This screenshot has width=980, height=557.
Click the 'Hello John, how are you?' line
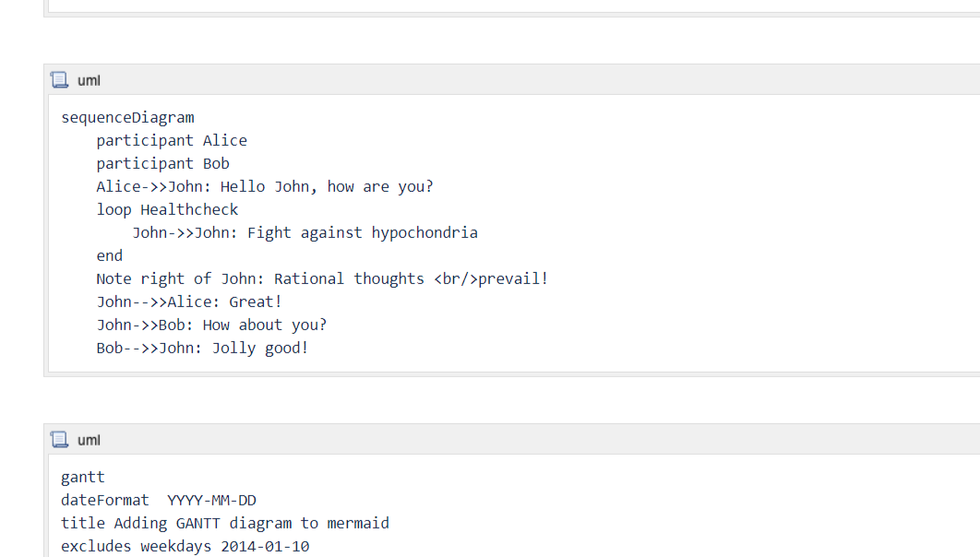pos(265,186)
